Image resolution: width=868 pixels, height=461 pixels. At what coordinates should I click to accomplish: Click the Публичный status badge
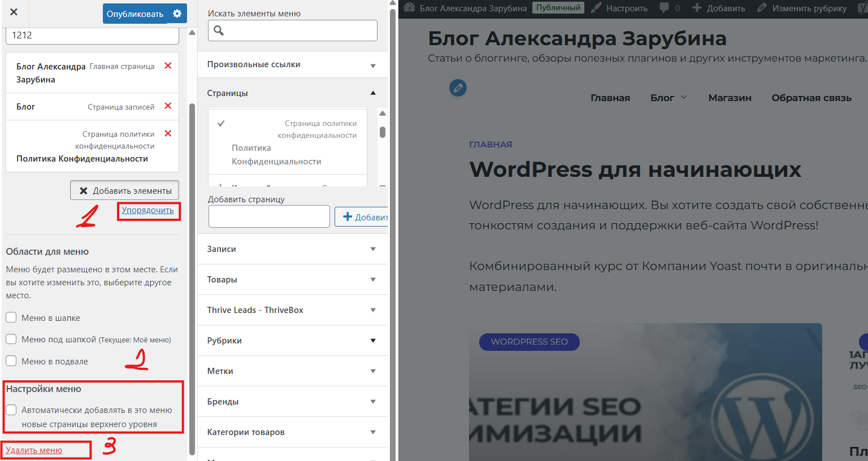click(558, 8)
